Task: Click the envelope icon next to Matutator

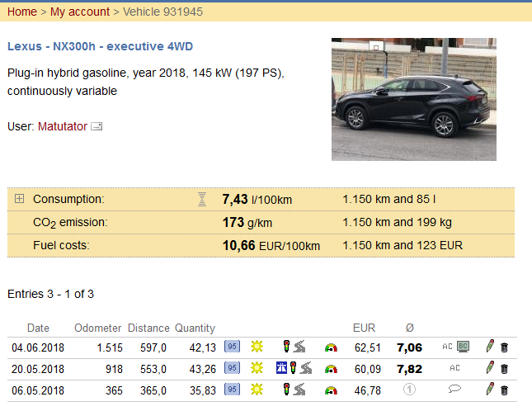Action: tap(97, 126)
